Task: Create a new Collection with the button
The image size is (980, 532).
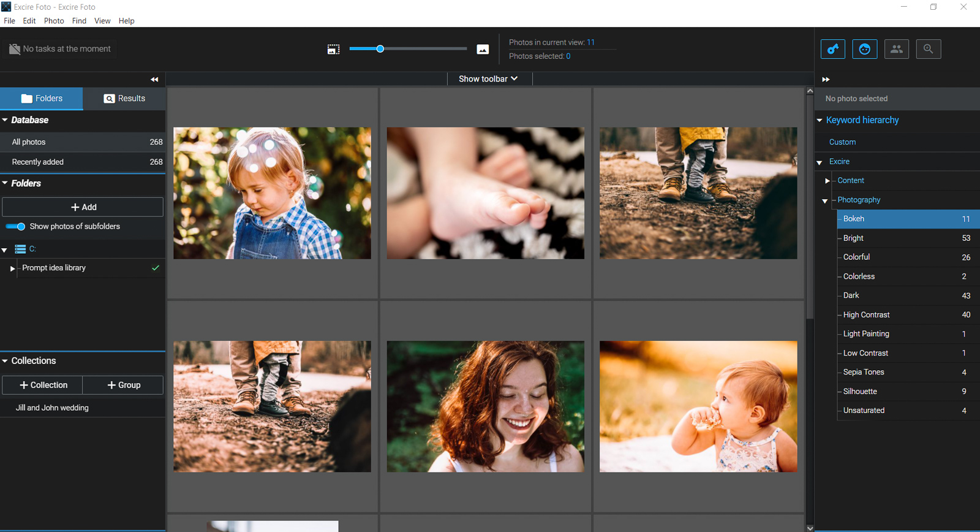Action: [x=43, y=385]
